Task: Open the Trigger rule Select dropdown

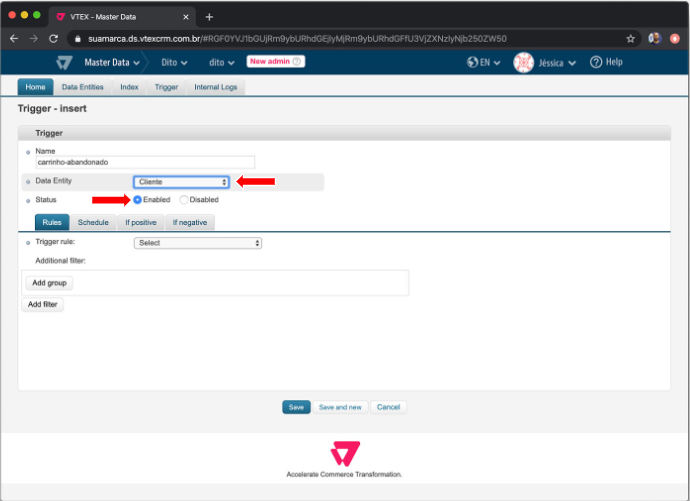Action: [198, 243]
